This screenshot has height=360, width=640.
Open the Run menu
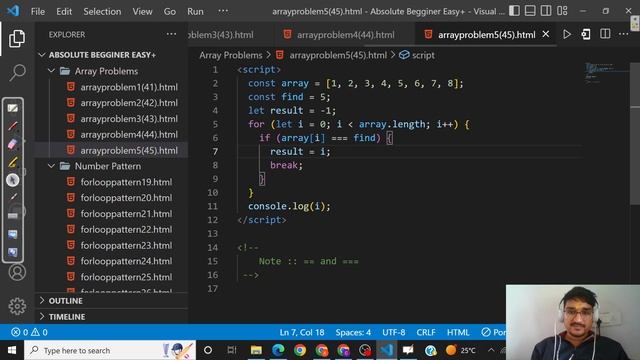[x=195, y=11]
